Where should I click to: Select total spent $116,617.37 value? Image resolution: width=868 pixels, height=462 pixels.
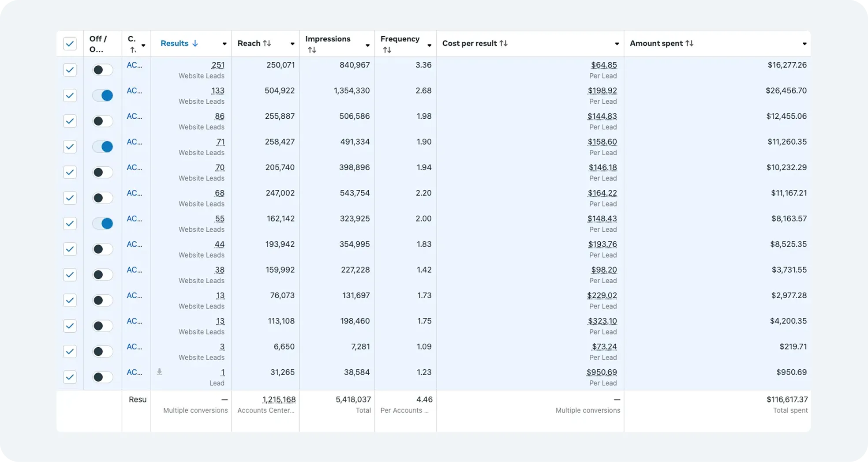pyautogui.click(x=787, y=399)
